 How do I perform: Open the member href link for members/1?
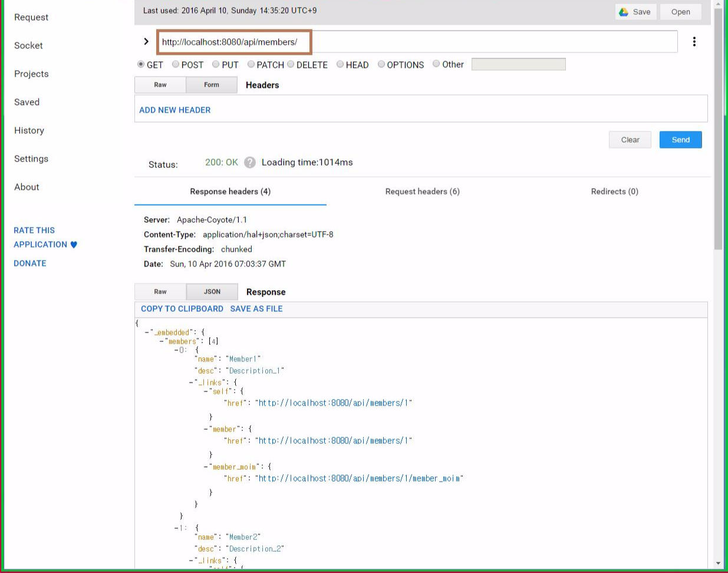pyautogui.click(x=334, y=441)
